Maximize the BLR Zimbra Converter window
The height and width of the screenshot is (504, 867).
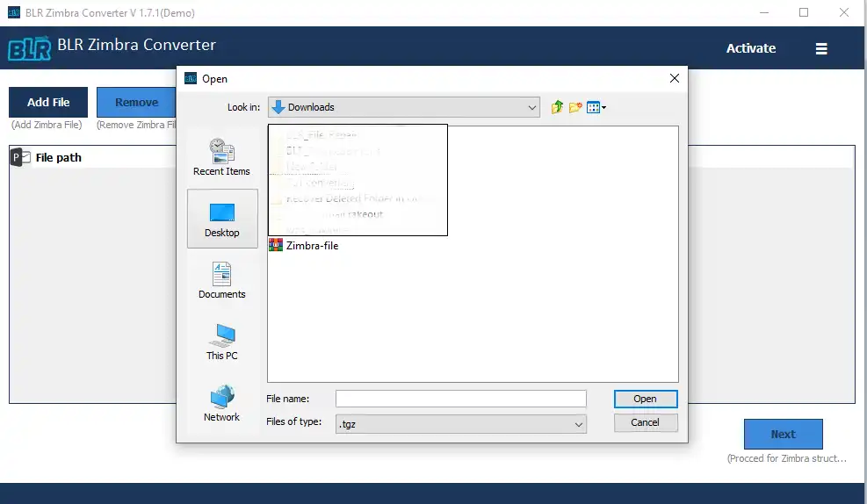(804, 12)
